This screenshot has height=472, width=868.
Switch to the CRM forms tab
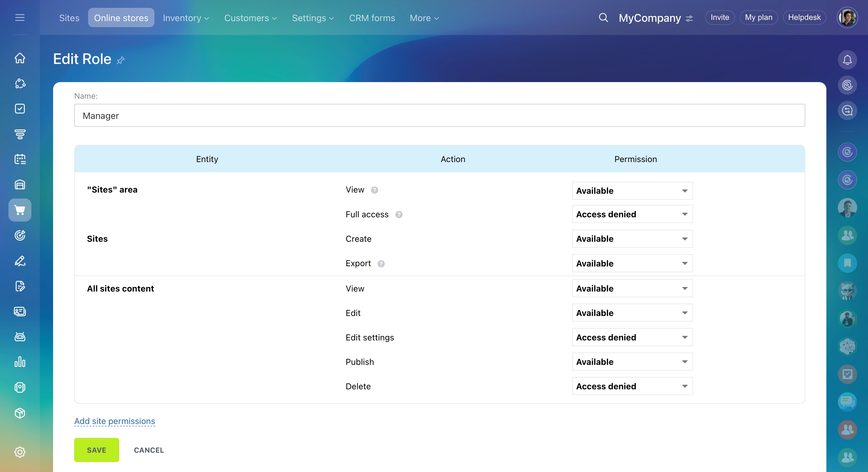pos(372,18)
